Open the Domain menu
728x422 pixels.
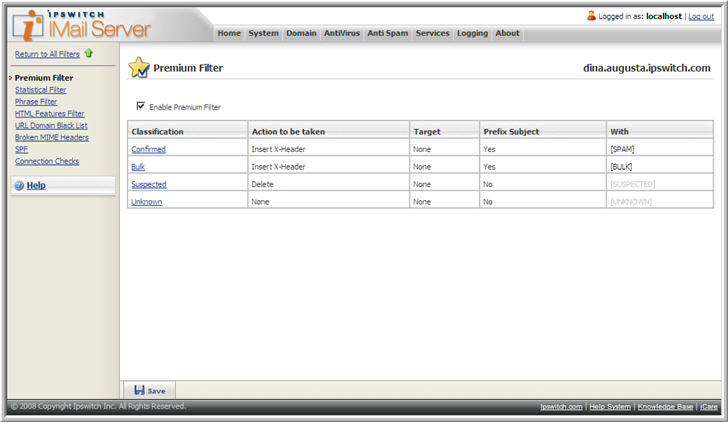(301, 33)
